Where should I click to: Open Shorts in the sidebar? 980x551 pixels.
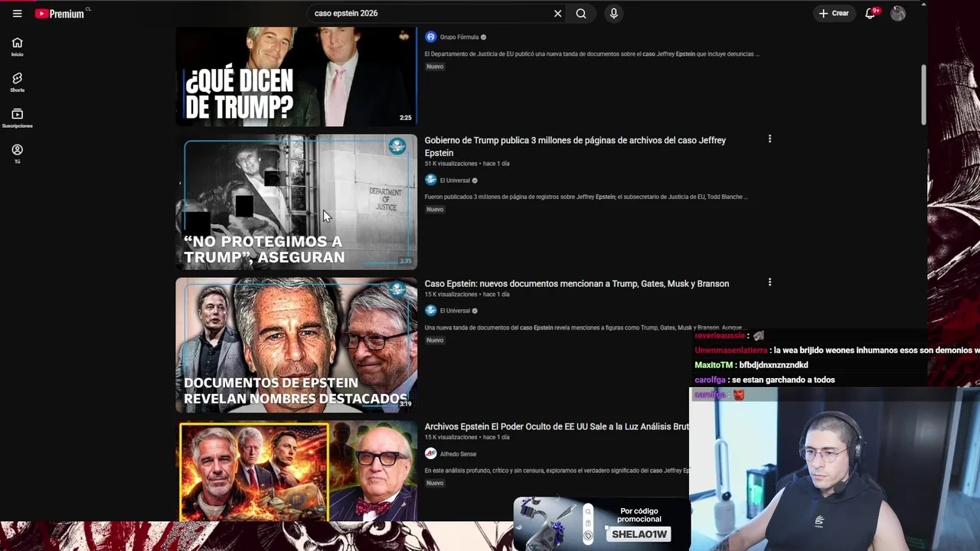[17, 83]
